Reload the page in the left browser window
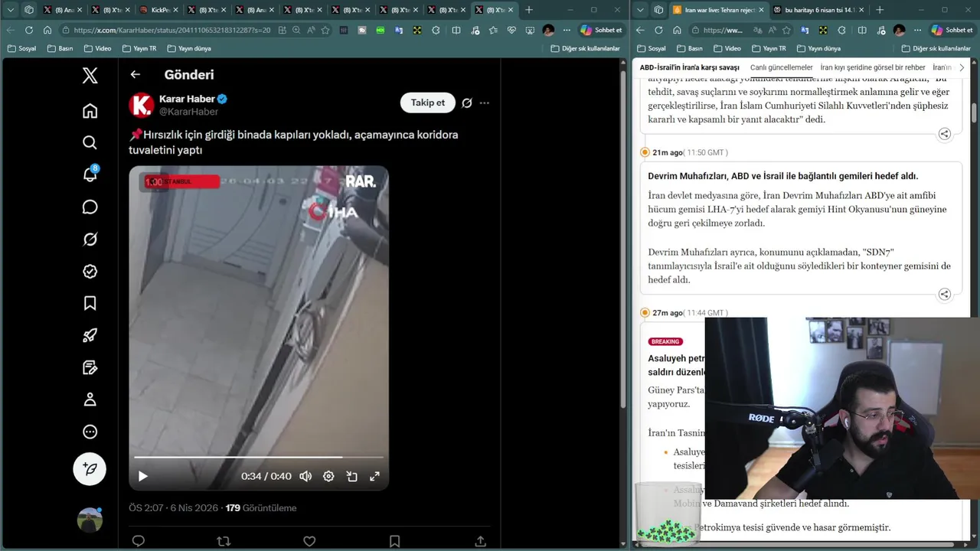 tap(29, 30)
